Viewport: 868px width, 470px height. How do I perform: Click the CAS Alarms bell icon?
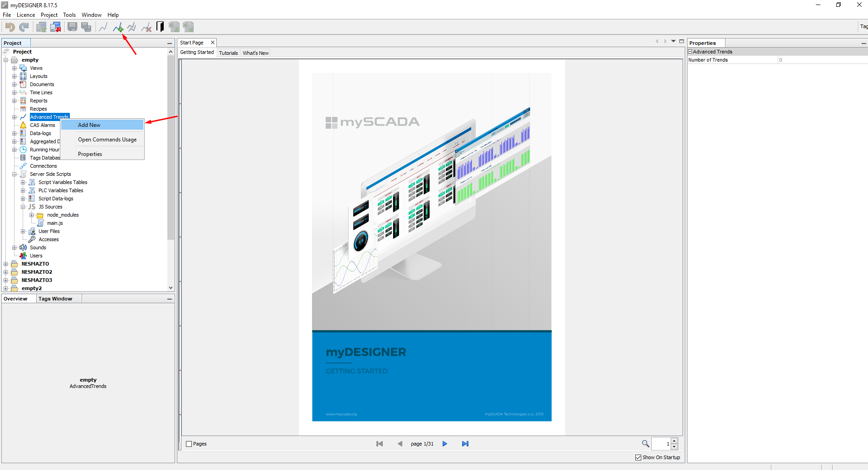click(x=23, y=125)
